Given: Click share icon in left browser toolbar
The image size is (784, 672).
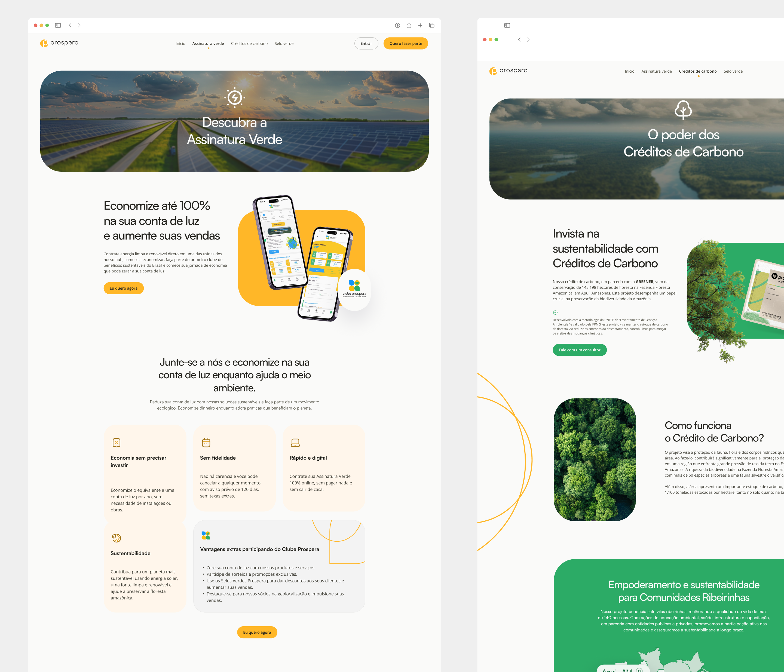Looking at the screenshot, I should pyautogui.click(x=409, y=25).
